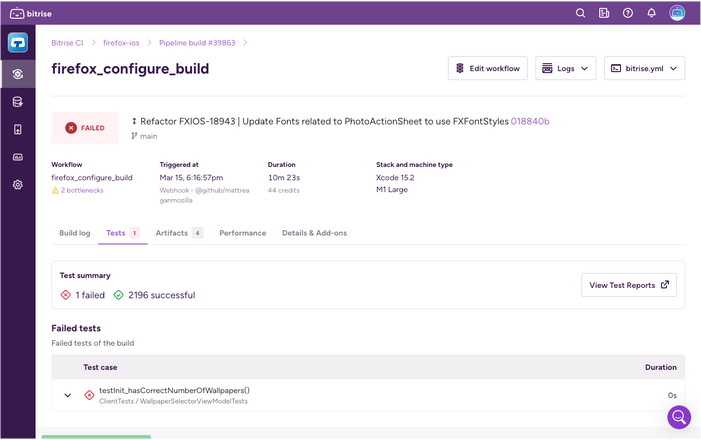Click the FAILED status badge
Image resolution: width=701 pixels, height=440 pixels.
[85, 128]
